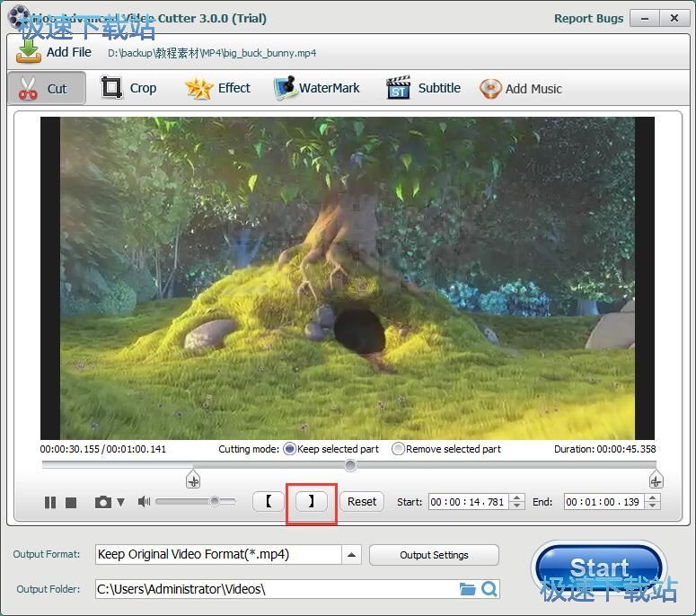Expand the snapshot options arrow
The image size is (696, 616).
click(120, 502)
